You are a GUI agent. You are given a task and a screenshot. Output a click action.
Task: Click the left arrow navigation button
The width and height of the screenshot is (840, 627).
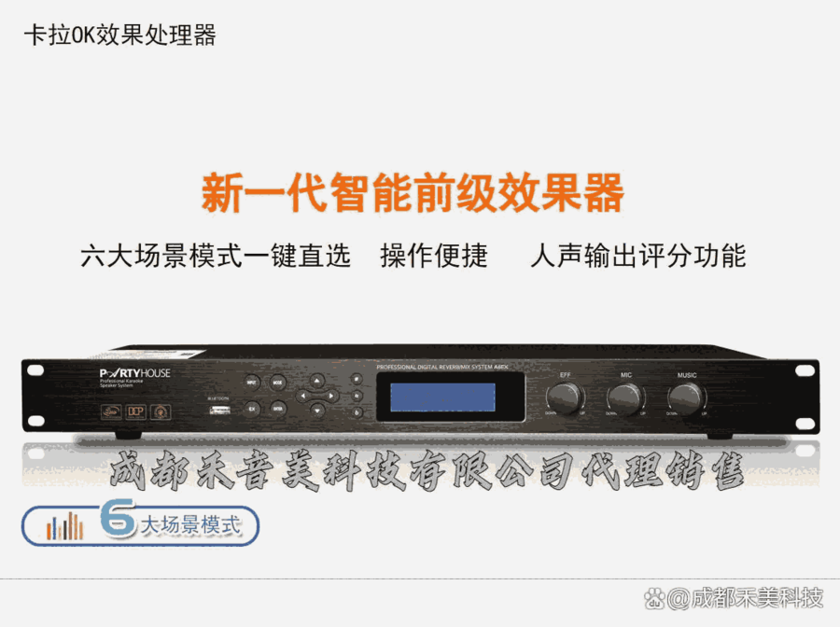[302, 396]
